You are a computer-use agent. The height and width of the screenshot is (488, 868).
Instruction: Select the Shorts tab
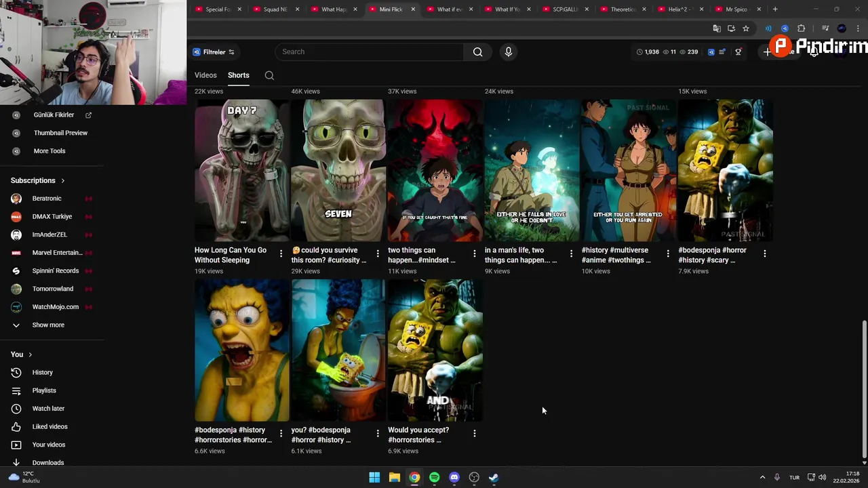[x=238, y=75]
